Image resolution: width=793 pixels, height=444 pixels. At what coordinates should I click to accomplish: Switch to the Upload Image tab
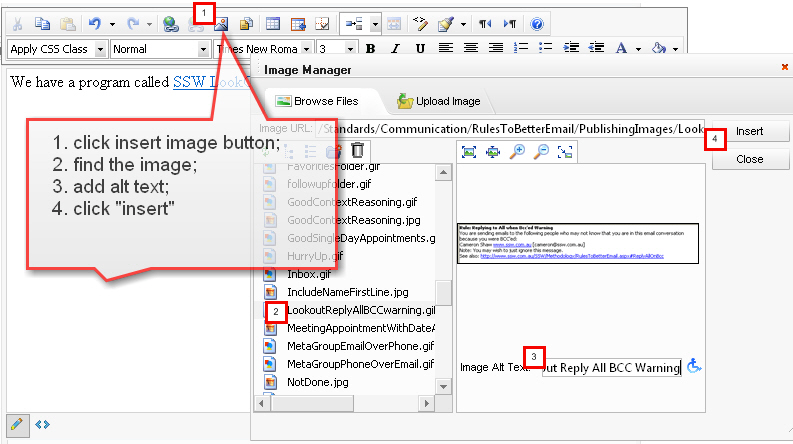(x=439, y=101)
